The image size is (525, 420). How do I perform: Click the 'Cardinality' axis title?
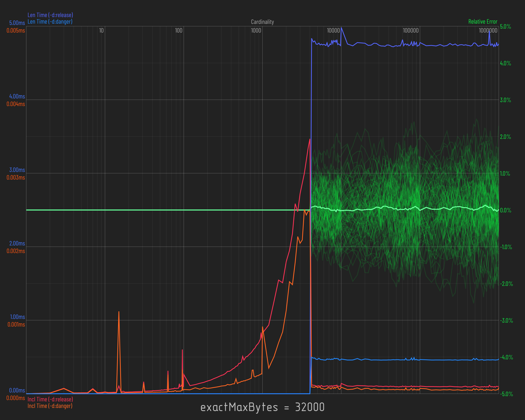262,22
